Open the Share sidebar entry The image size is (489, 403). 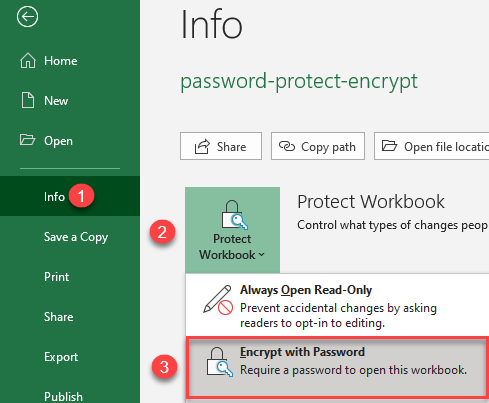(x=70, y=317)
